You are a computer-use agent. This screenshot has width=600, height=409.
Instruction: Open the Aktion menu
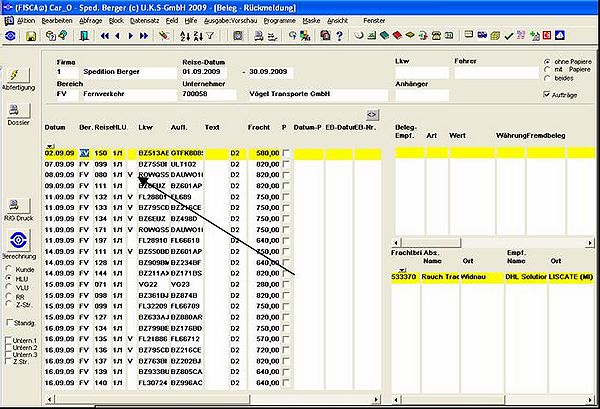(26, 21)
